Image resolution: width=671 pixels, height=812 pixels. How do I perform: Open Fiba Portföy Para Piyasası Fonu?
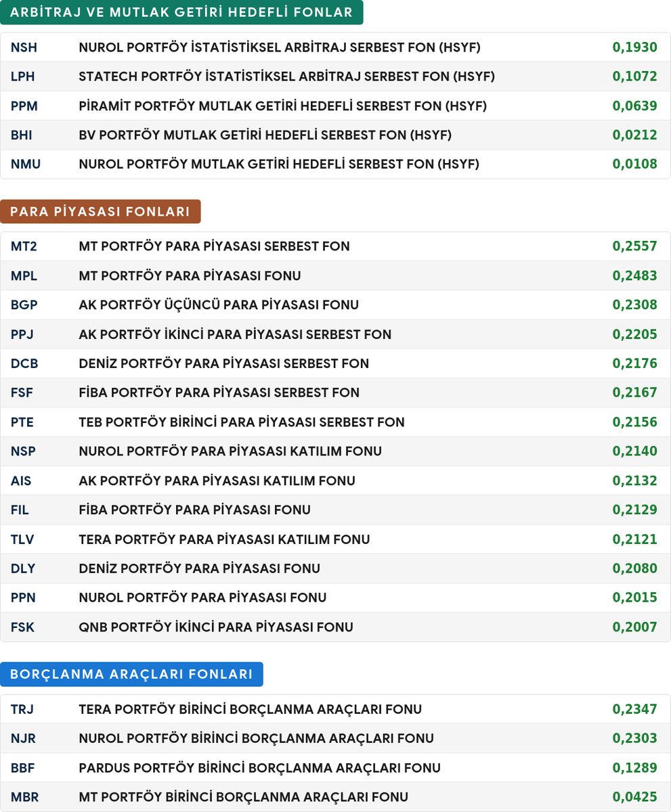point(195,510)
